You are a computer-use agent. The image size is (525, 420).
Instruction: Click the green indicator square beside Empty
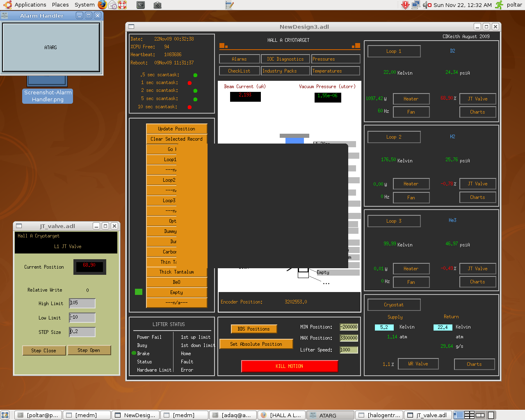pyautogui.click(x=139, y=292)
